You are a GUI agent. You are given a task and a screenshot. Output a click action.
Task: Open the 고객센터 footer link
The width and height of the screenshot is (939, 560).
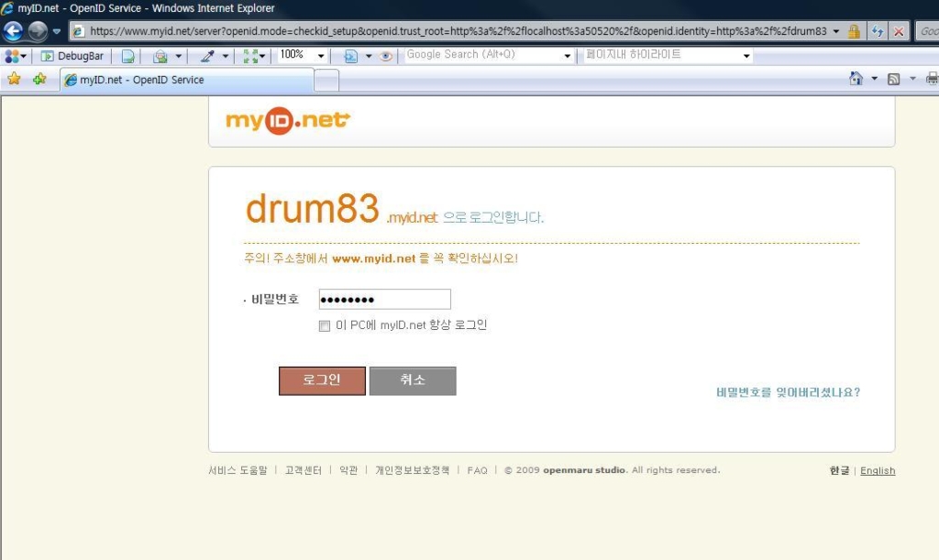tap(303, 470)
